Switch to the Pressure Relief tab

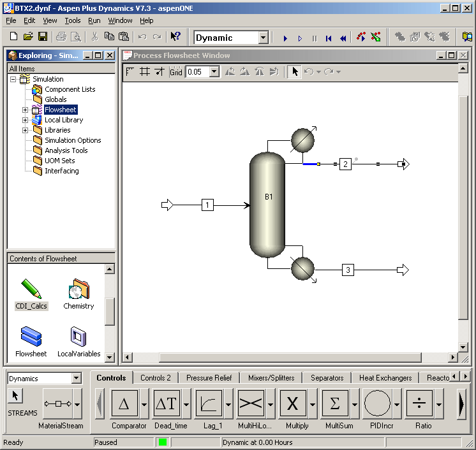(x=209, y=378)
